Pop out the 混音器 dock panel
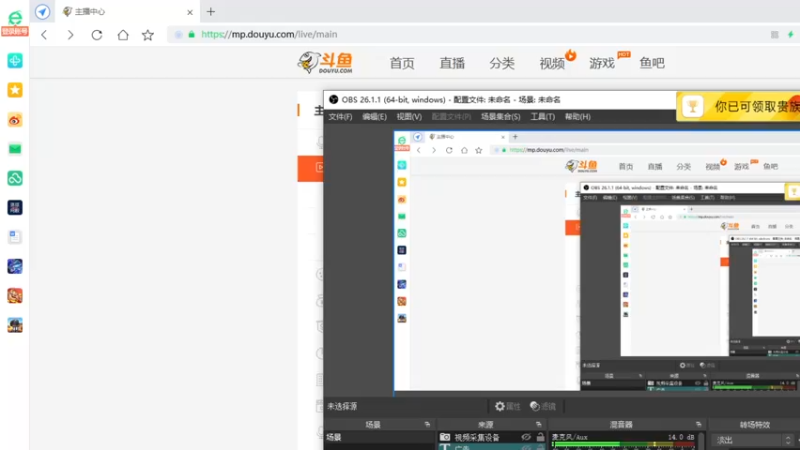The height and width of the screenshot is (450, 800). 698,424
